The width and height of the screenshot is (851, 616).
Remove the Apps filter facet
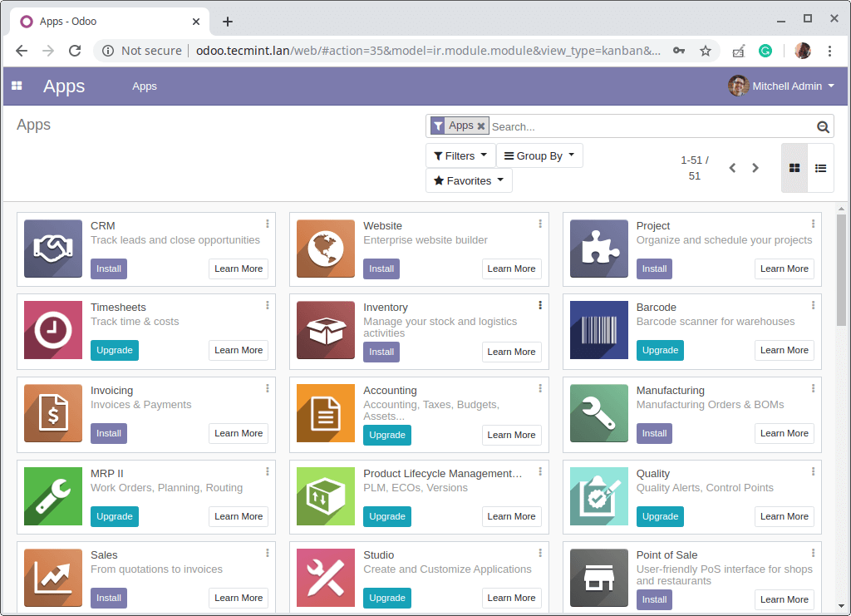click(481, 126)
